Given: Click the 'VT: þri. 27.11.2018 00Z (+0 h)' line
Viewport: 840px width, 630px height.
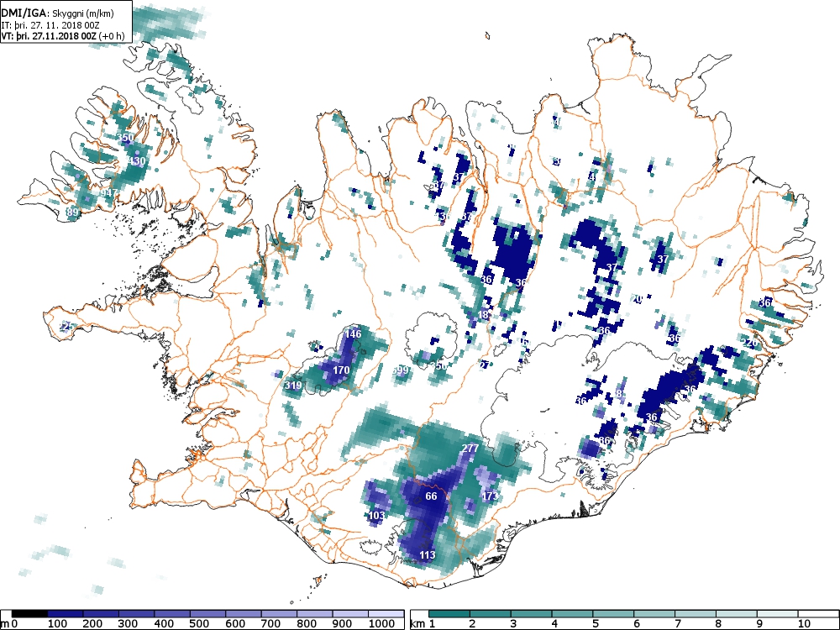Looking at the screenshot, I should 63,36.
